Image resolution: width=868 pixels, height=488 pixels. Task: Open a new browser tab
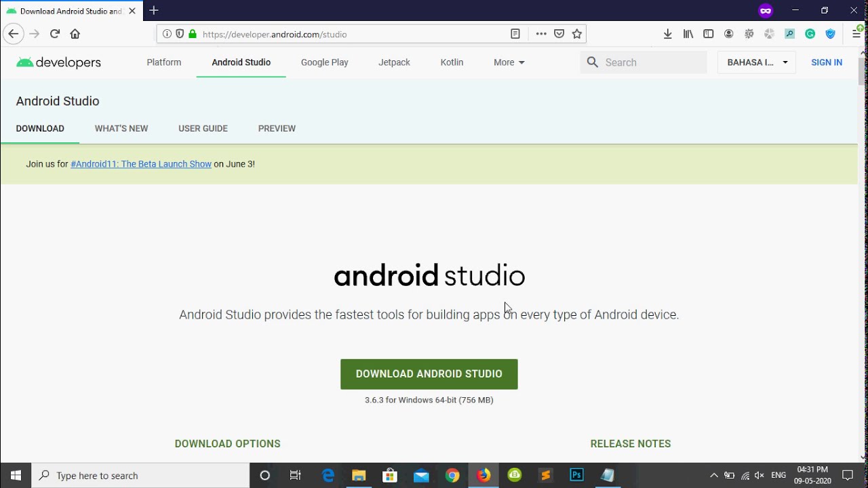coord(154,10)
